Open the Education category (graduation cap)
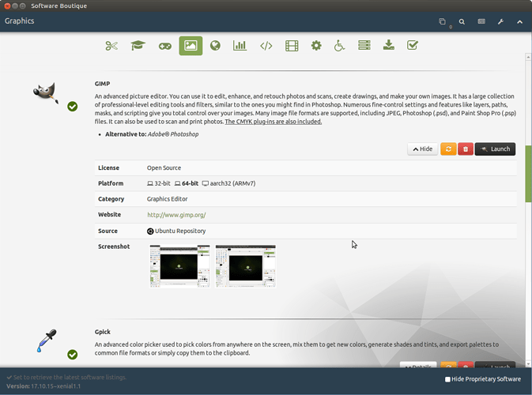The image size is (532, 395). (x=138, y=46)
